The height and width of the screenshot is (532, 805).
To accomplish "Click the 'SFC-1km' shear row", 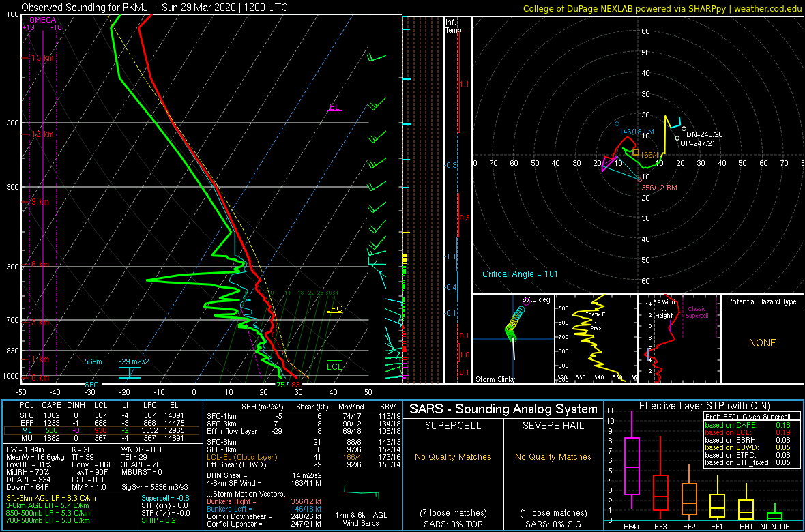I will [303, 415].
